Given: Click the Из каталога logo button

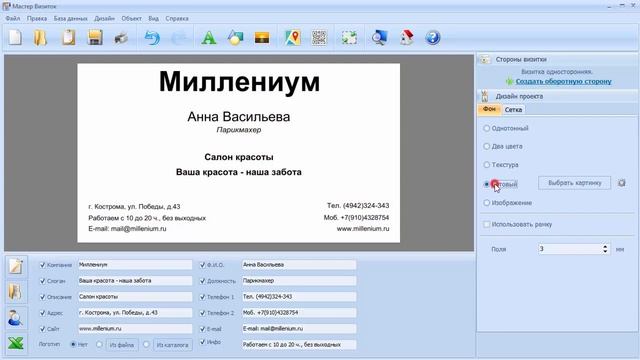Looking at the screenshot, I should [172, 345].
